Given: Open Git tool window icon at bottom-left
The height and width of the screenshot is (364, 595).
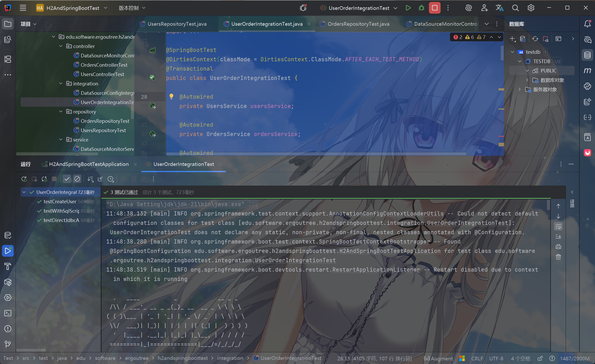Looking at the screenshot, I should [8, 344].
